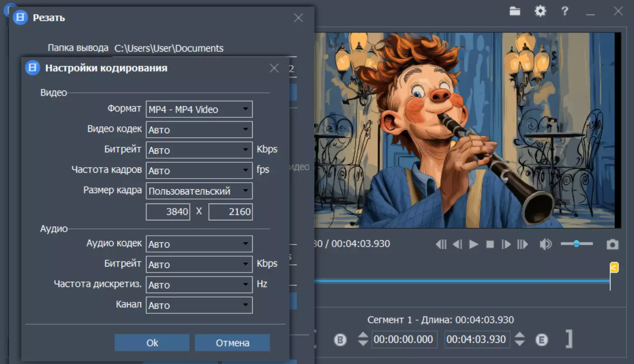Click the Отмена button

click(232, 343)
